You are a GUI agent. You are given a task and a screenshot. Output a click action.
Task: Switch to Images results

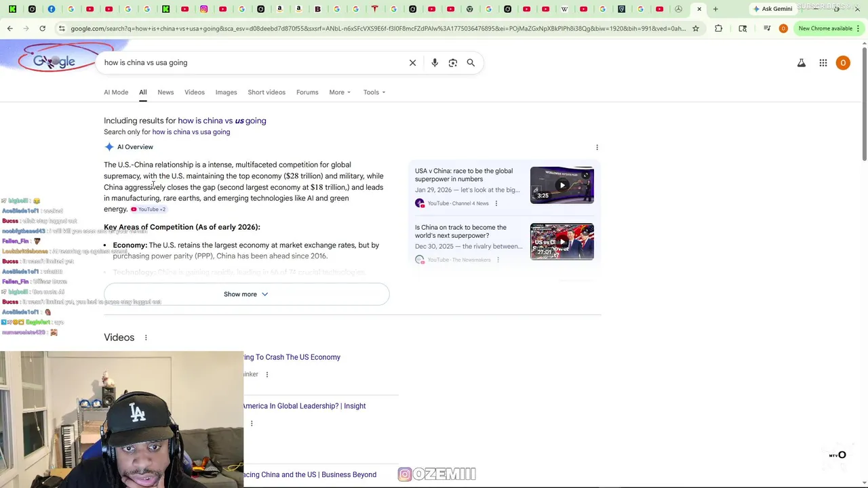coord(226,92)
